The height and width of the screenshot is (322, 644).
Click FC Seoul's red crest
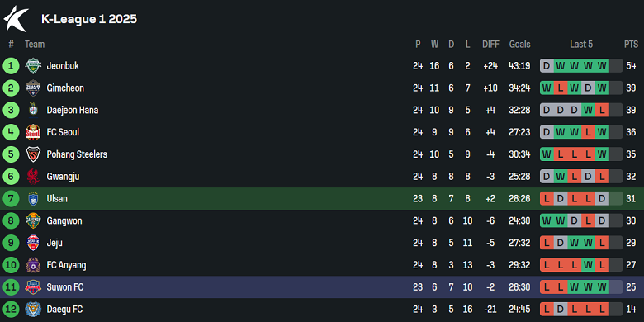[x=33, y=132]
